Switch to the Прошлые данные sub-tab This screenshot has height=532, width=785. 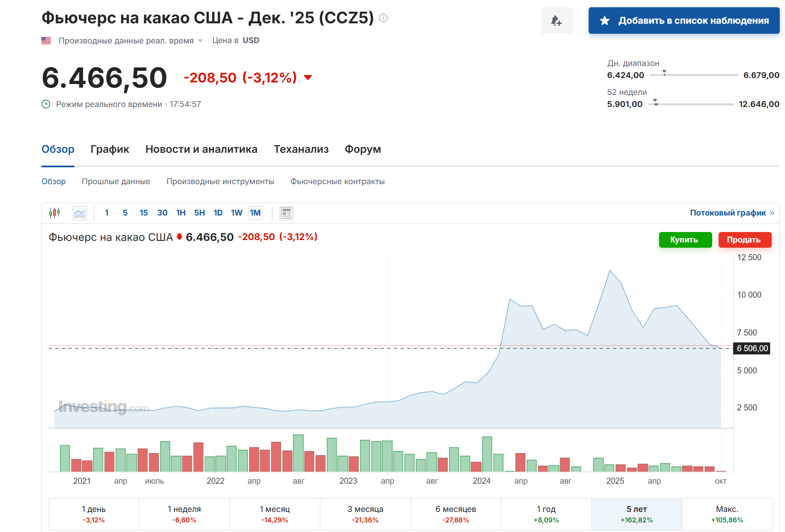pos(116,181)
